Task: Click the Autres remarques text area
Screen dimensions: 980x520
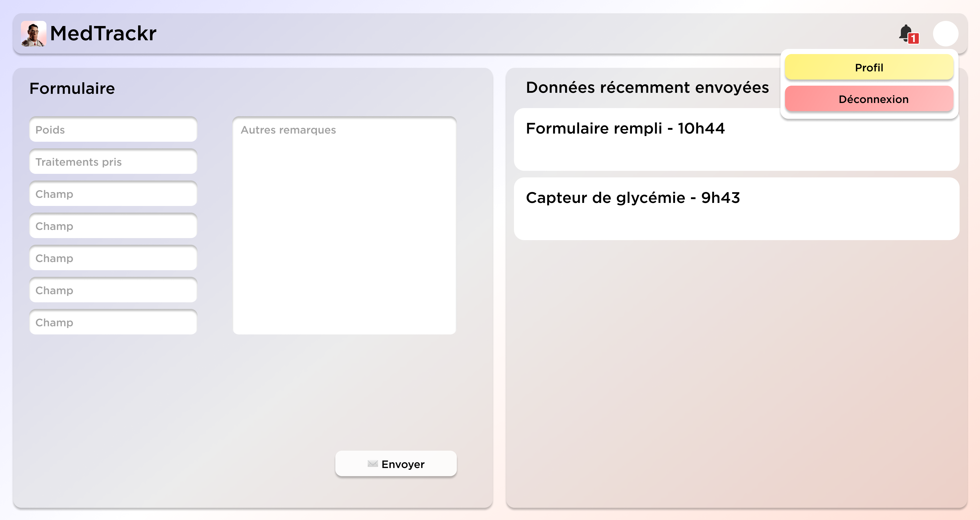Action: pos(344,226)
